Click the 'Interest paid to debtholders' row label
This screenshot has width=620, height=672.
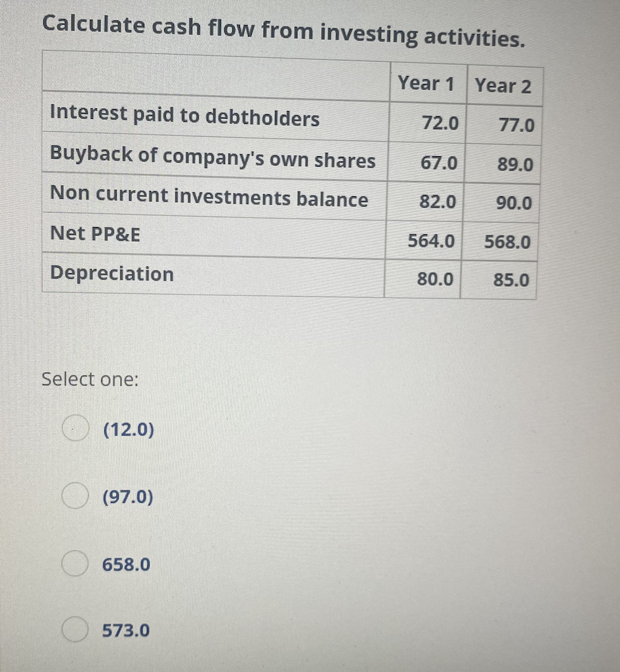point(185,116)
